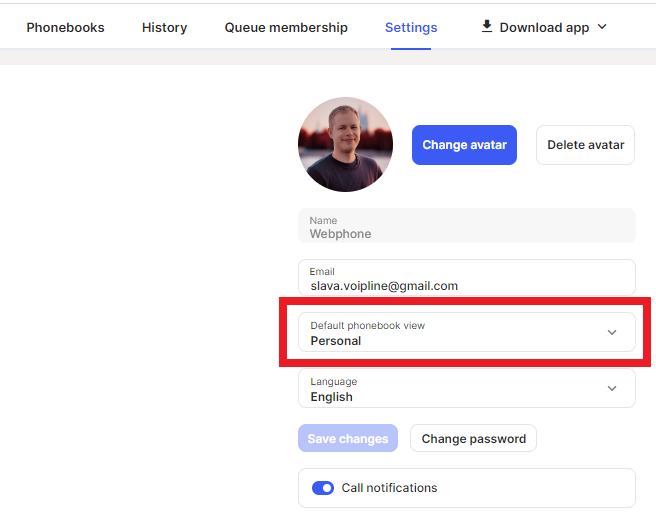Image resolution: width=656 pixels, height=516 pixels.
Task: Click the chevron arrow in the Language field
Action: tap(612, 388)
